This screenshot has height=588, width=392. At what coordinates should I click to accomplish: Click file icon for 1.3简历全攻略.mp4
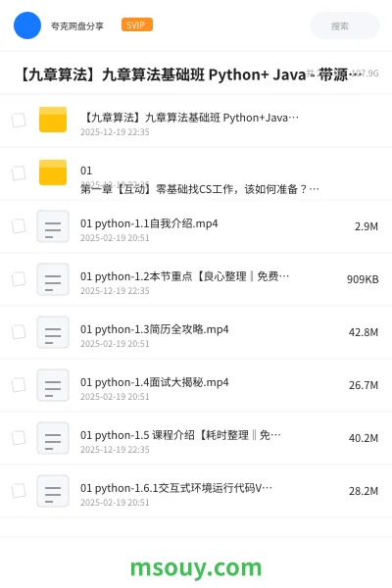tap(53, 332)
